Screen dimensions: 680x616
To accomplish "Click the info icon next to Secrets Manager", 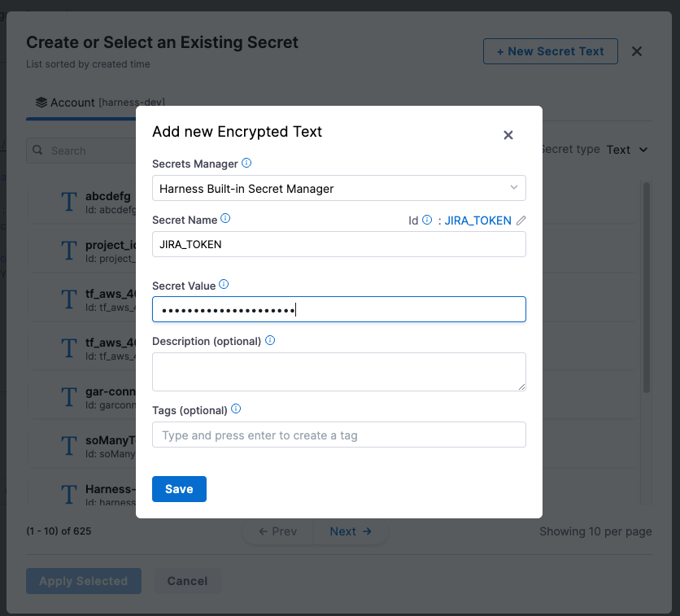I will (246, 164).
